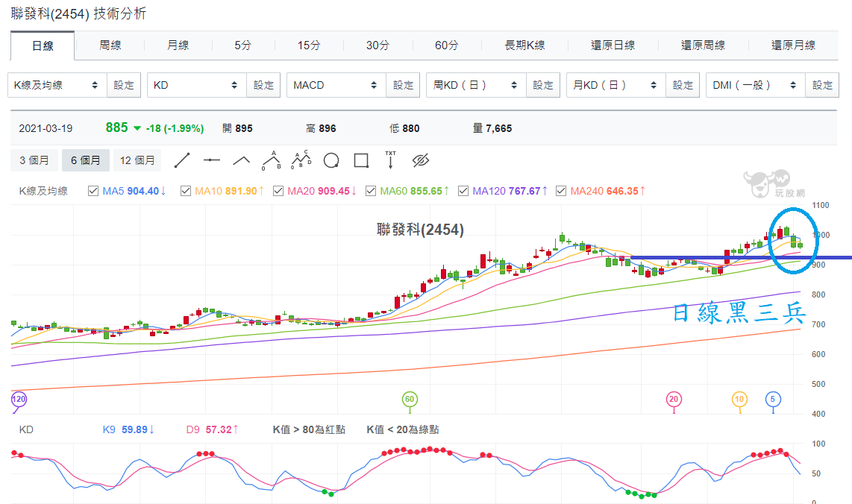The width and height of the screenshot is (852, 504).
Task: Click 設定 next to DMI(一般)
Action: click(823, 85)
